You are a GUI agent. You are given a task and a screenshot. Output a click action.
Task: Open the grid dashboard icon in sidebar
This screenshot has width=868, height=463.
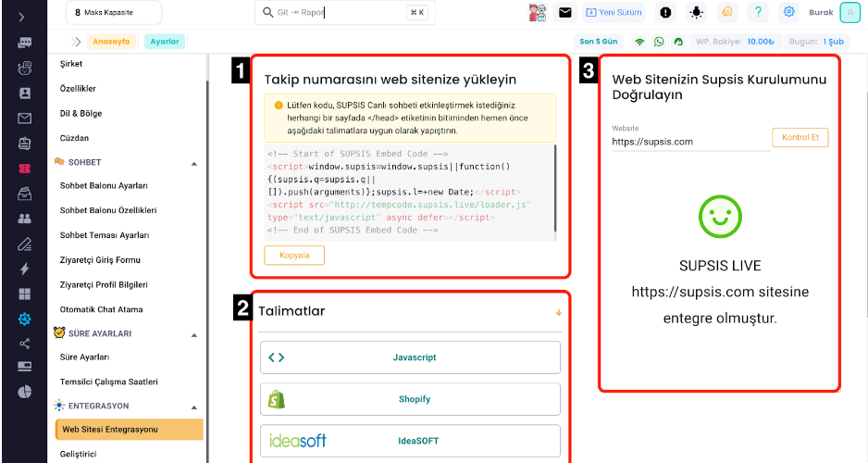coord(24,294)
